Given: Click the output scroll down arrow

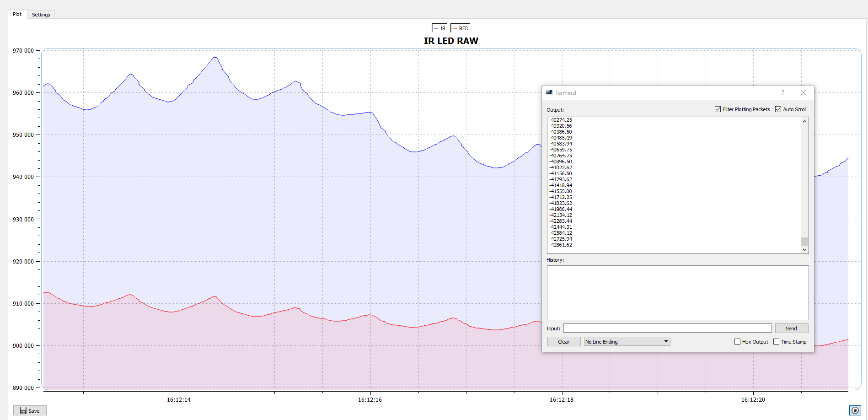Looking at the screenshot, I should click(804, 250).
